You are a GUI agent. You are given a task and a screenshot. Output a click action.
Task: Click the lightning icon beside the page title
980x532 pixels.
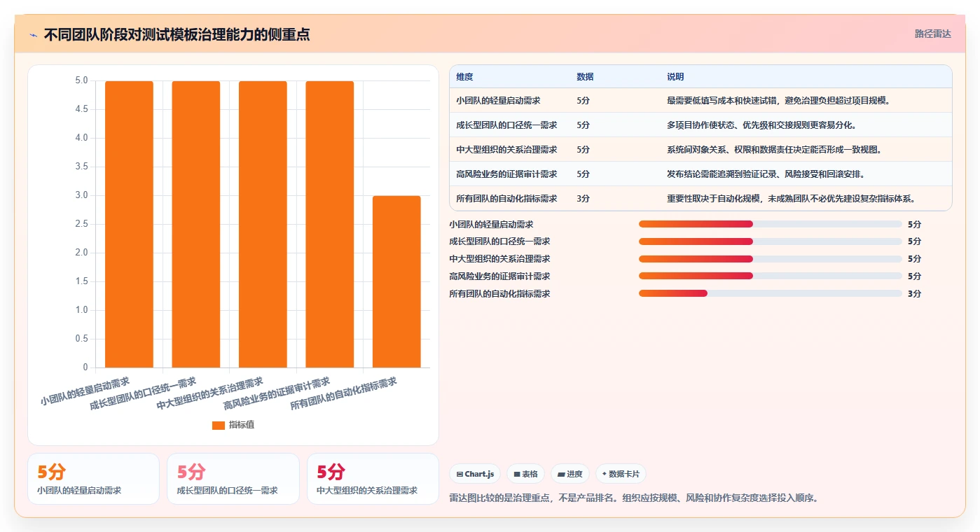[x=33, y=35]
